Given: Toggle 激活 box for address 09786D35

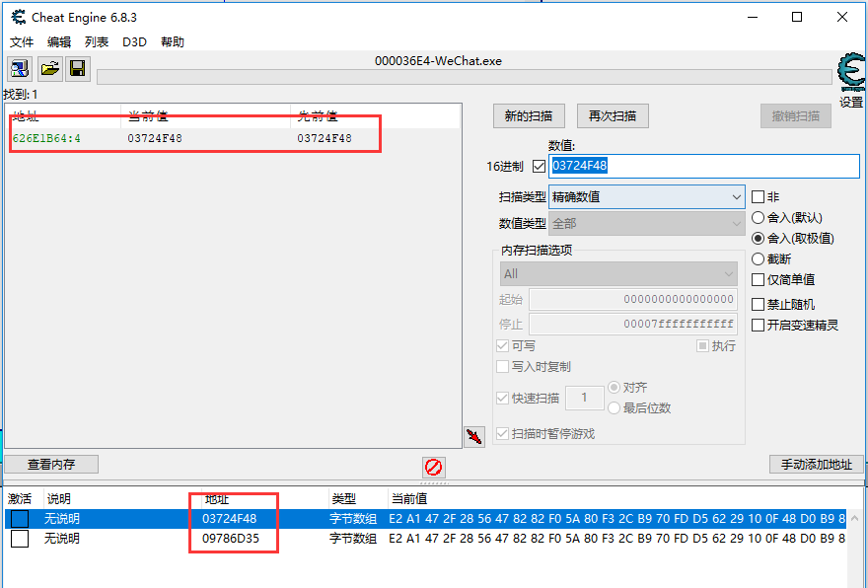Looking at the screenshot, I should 20,538.
